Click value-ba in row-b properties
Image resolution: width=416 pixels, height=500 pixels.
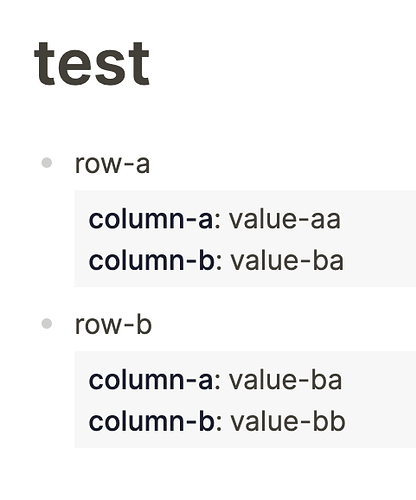pyautogui.click(x=286, y=380)
